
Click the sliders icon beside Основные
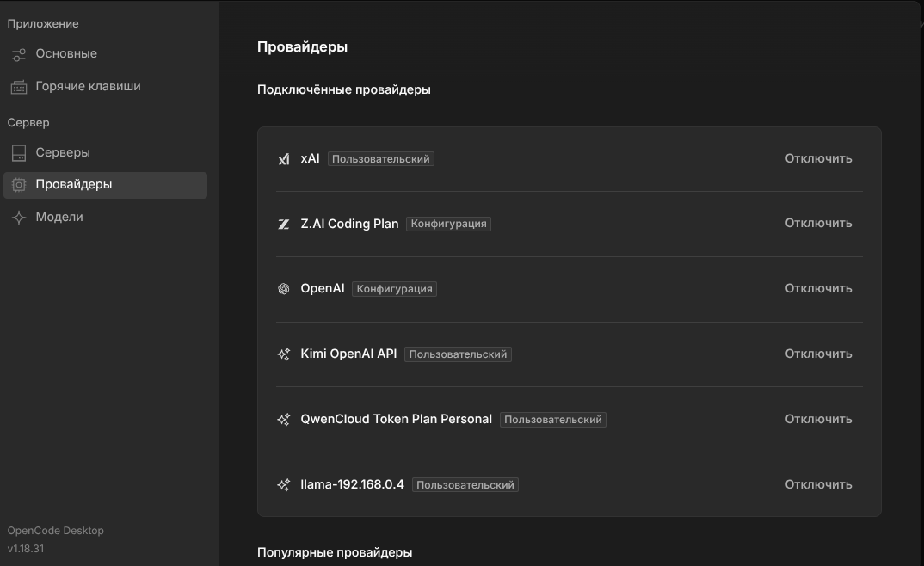(x=19, y=55)
